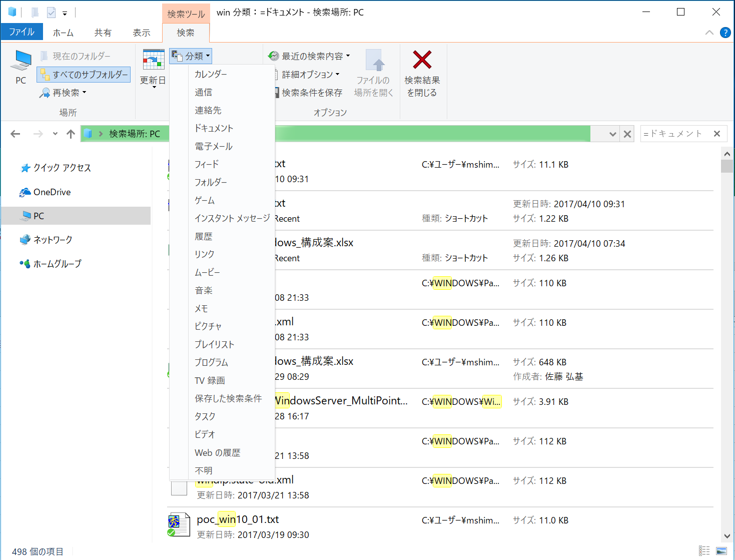This screenshot has height=560, width=735.
Task: Switch to details view in status bar
Action: (x=704, y=551)
